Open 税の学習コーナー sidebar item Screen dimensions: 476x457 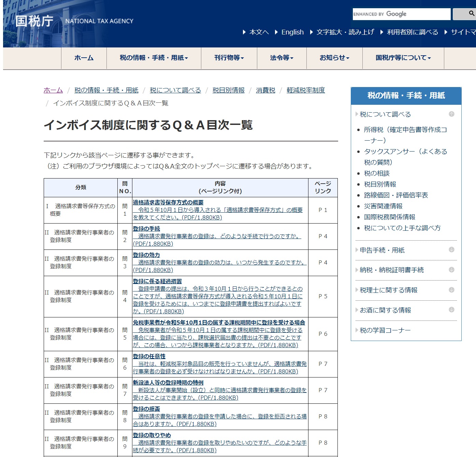click(x=385, y=330)
